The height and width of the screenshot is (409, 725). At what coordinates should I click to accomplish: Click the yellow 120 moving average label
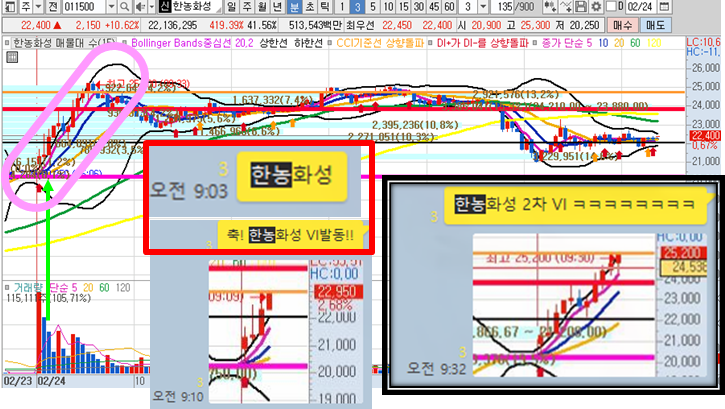pyautogui.click(x=654, y=43)
